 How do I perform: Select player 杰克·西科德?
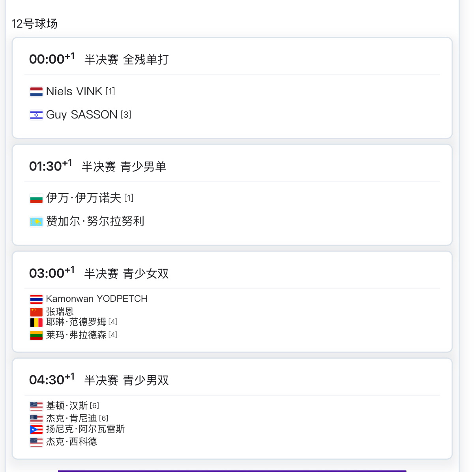pos(71,442)
